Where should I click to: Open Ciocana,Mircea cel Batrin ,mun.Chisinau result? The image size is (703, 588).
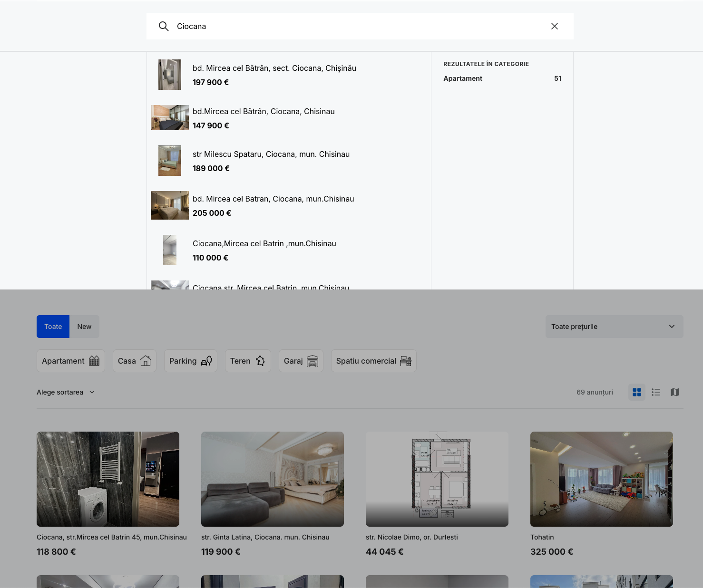tap(264, 244)
